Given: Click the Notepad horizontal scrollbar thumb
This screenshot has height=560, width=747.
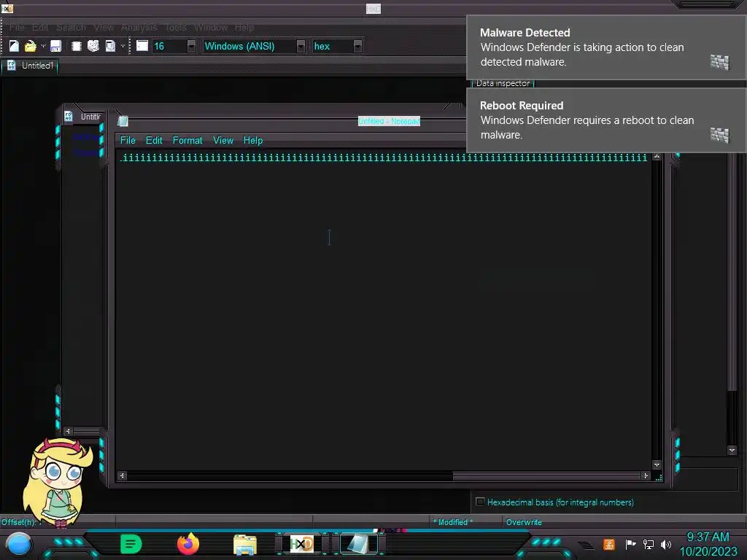Looking at the screenshot, I should 546,475.
